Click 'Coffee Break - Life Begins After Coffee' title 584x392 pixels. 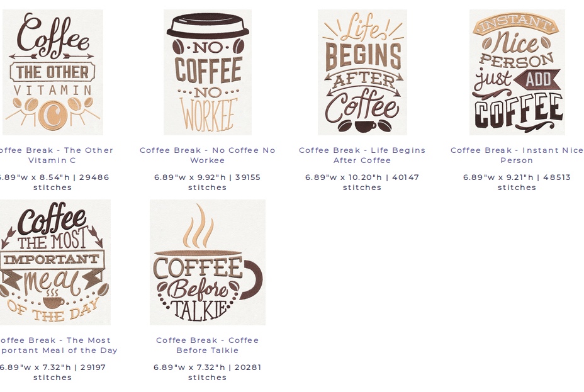362,155
